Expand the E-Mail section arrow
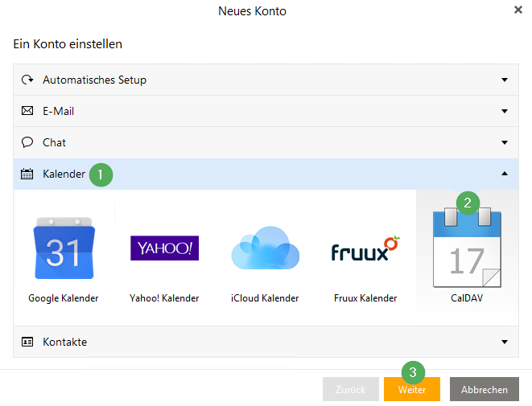Screen dimensions: 532x406 (505, 111)
